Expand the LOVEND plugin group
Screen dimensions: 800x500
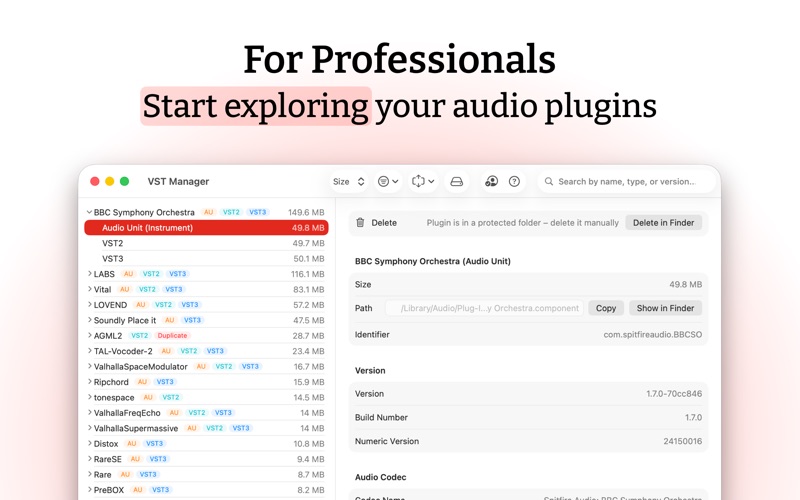[89, 305]
